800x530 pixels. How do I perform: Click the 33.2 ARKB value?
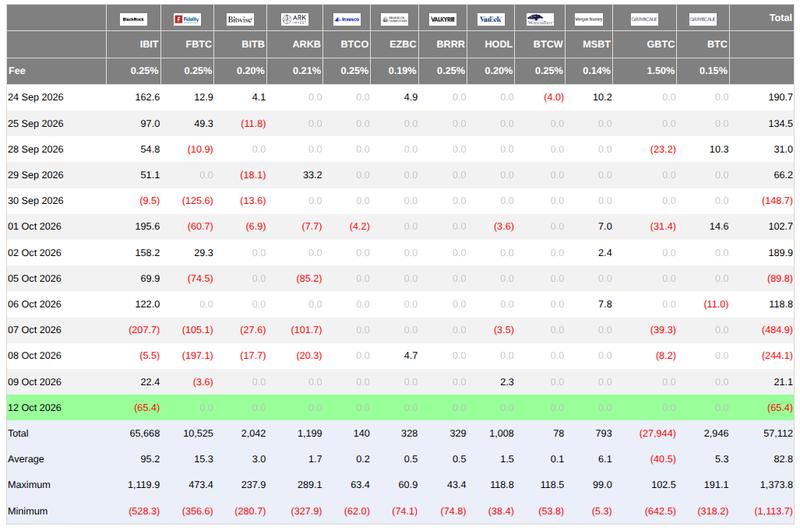(312, 175)
